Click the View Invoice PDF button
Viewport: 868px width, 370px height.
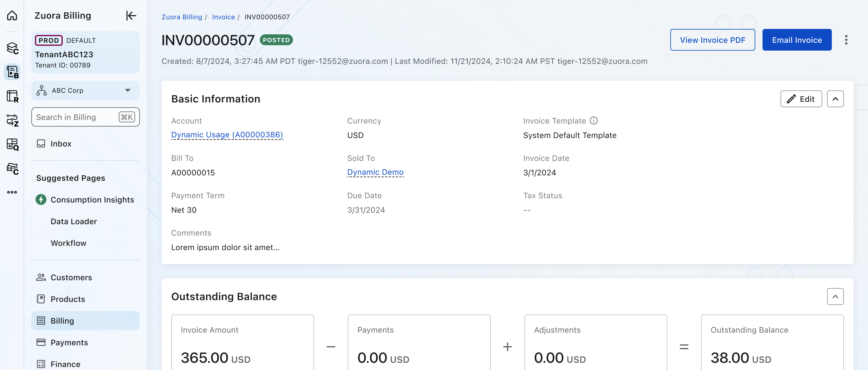point(712,40)
